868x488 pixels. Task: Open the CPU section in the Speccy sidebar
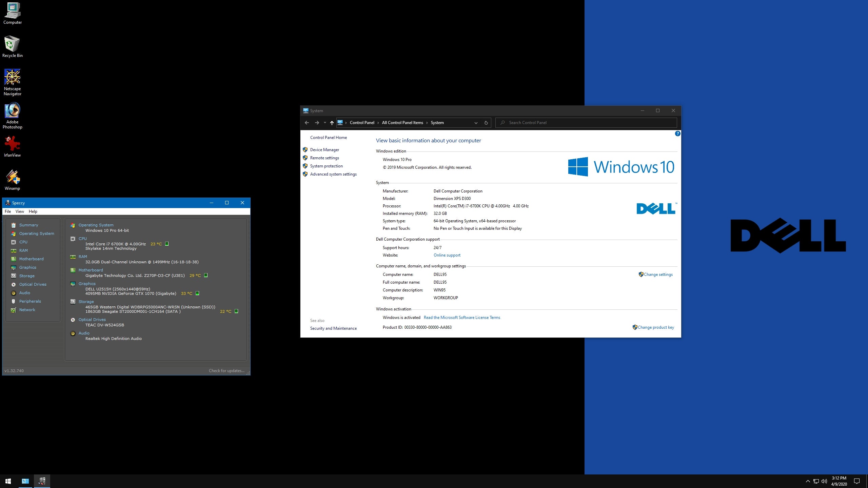pos(23,242)
